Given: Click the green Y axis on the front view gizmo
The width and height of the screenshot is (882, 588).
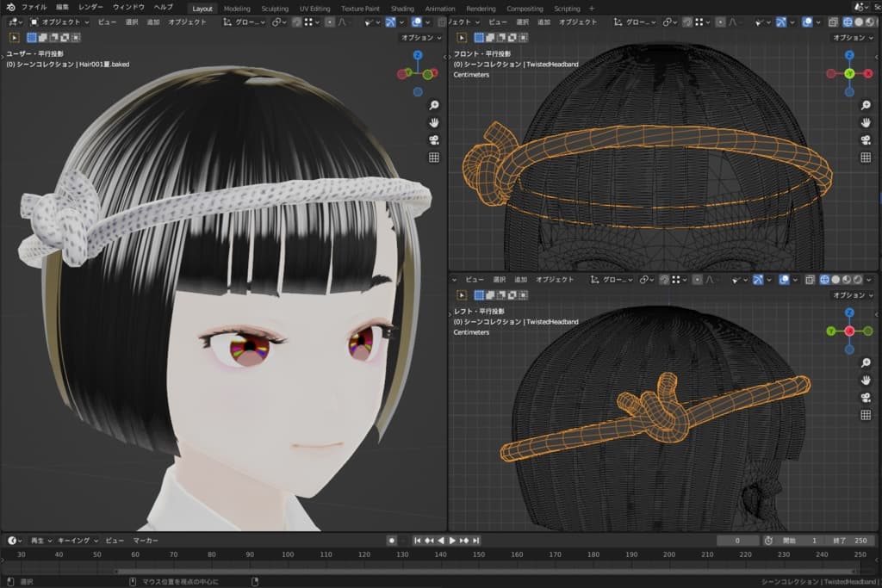Looking at the screenshot, I should click(849, 74).
